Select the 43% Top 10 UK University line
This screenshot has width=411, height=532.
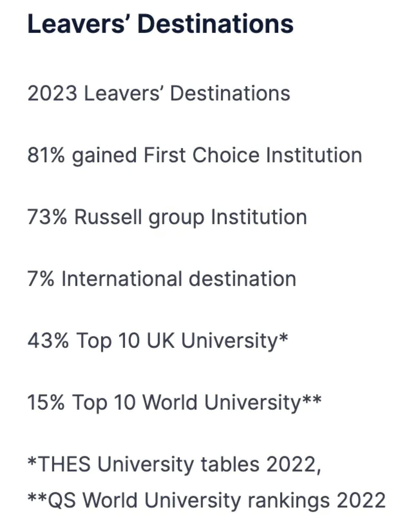158,341
